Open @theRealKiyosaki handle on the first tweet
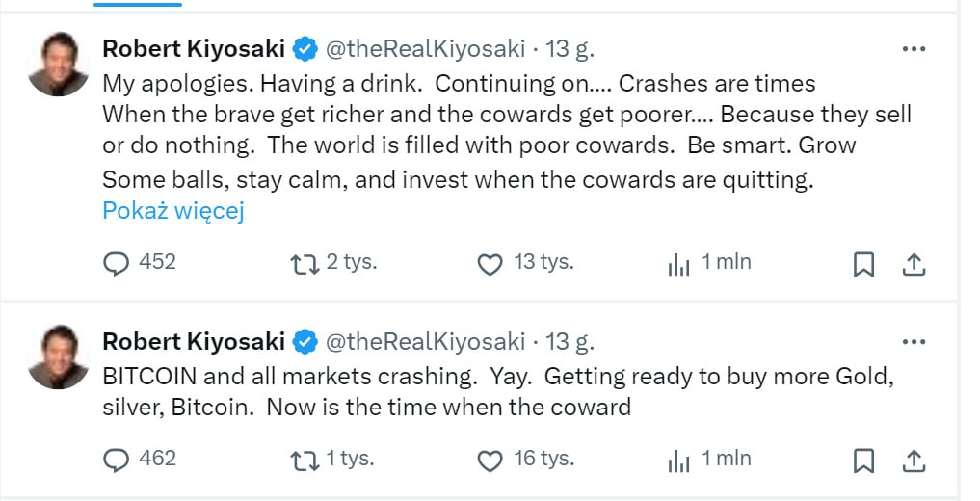This screenshot has height=501, width=980. (x=426, y=48)
